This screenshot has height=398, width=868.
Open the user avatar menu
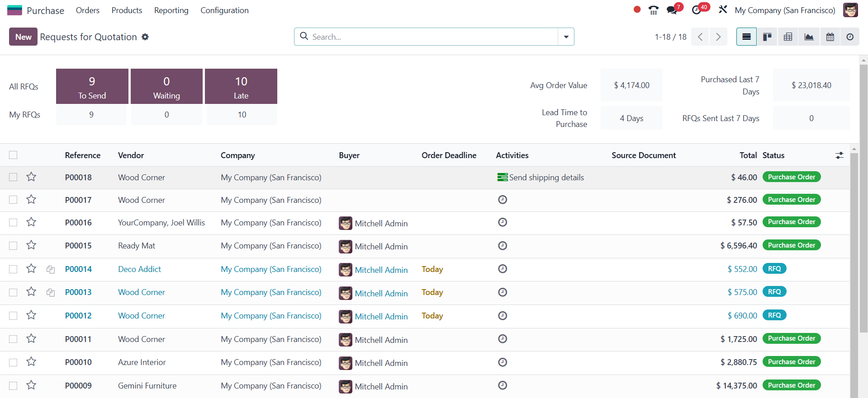tap(850, 10)
